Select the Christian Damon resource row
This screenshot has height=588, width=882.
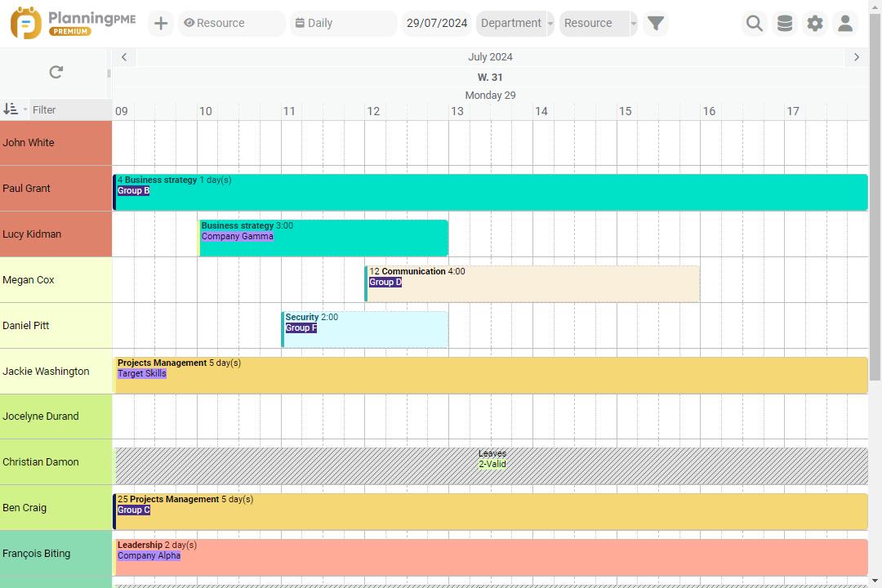click(x=56, y=462)
